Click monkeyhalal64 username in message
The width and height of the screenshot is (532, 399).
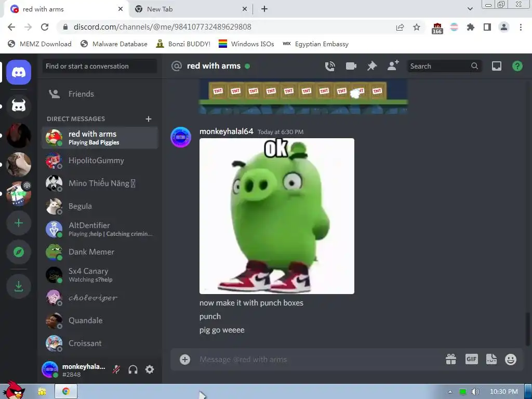point(227,131)
